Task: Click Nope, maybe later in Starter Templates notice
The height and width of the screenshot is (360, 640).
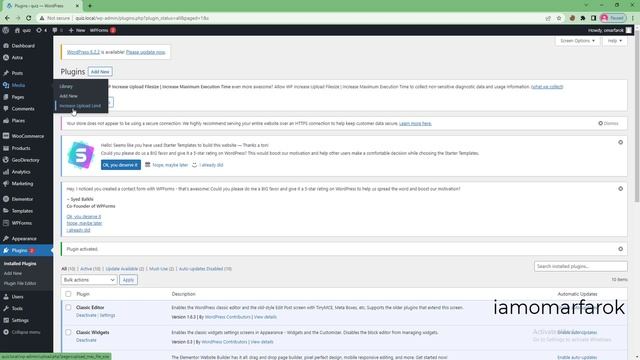Action: [170, 165]
